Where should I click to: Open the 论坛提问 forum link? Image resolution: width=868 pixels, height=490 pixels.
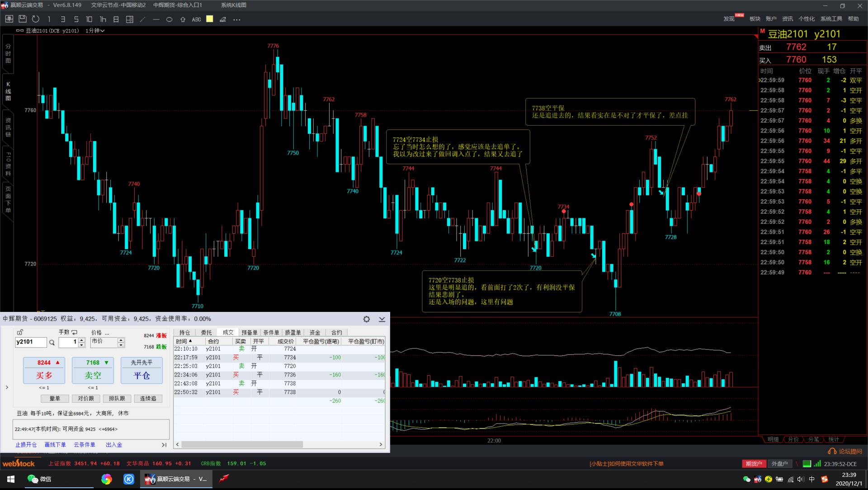(845, 451)
